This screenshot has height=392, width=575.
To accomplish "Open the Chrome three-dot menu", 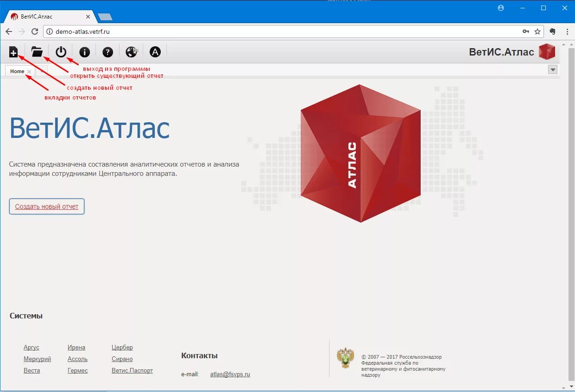I will [x=567, y=31].
